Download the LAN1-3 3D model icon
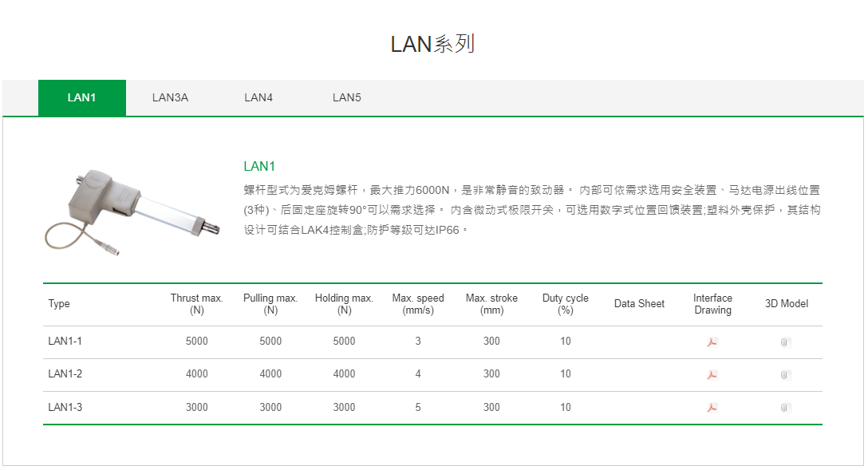This screenshot has height=470, width=868. [786, 408]
